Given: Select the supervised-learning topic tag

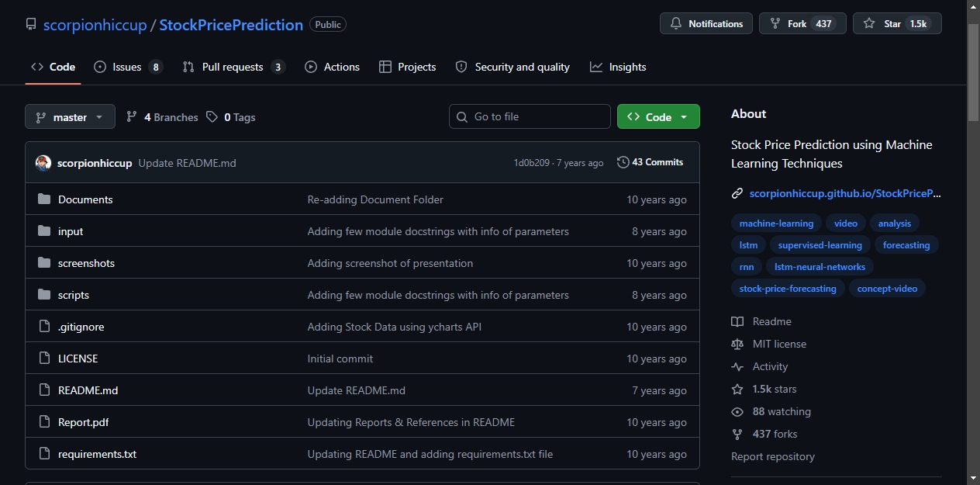Looking at the screenshot, I should (x=820, y=245).
